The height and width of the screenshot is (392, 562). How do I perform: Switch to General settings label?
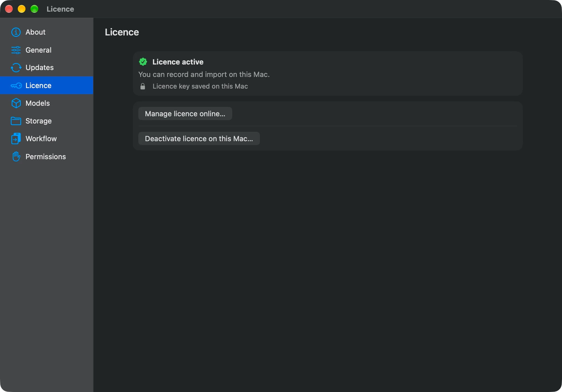(39, 50)
